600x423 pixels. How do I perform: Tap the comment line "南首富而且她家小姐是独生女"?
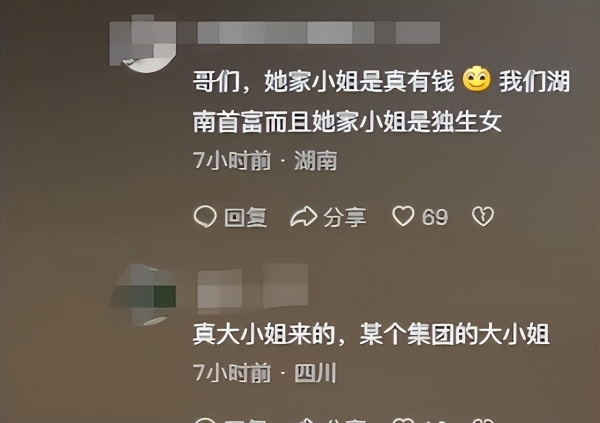(x=347, y=122)
